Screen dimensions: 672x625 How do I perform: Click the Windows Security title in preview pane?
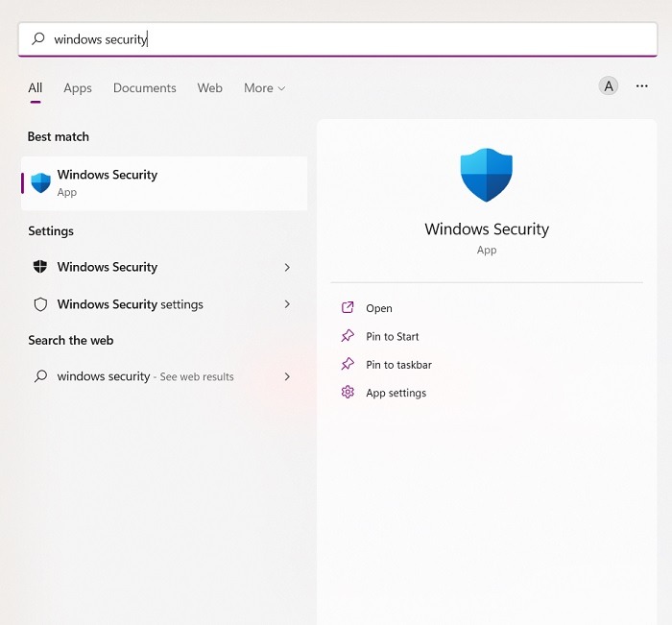point(487,228)
